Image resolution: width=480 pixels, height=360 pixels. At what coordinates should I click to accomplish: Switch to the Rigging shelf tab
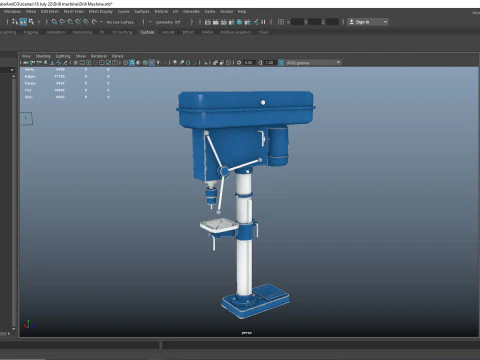click(x=31, y=32)
